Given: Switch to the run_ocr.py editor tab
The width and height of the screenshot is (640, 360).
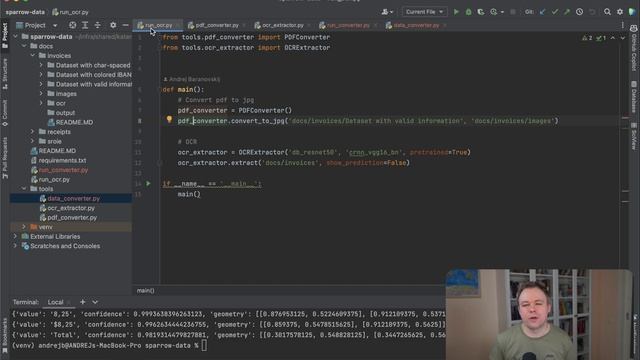Looking at the screenshot, I should (158, 25).
